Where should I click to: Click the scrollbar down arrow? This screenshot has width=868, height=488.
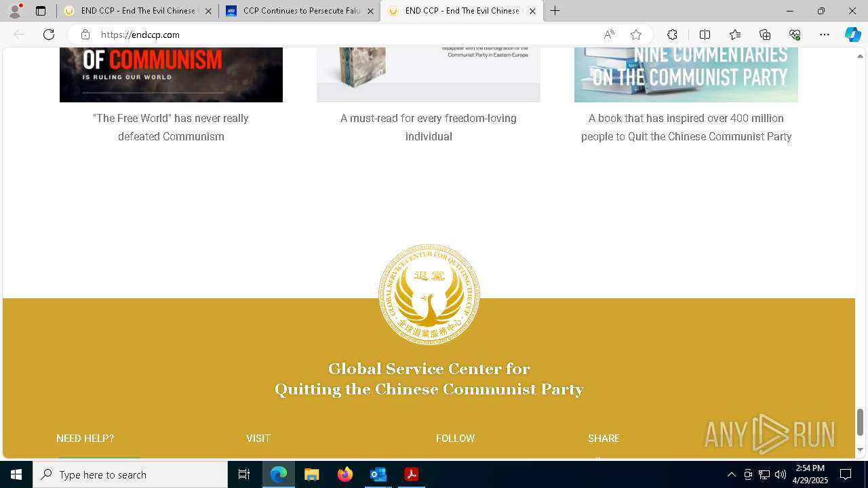[861, 449]
